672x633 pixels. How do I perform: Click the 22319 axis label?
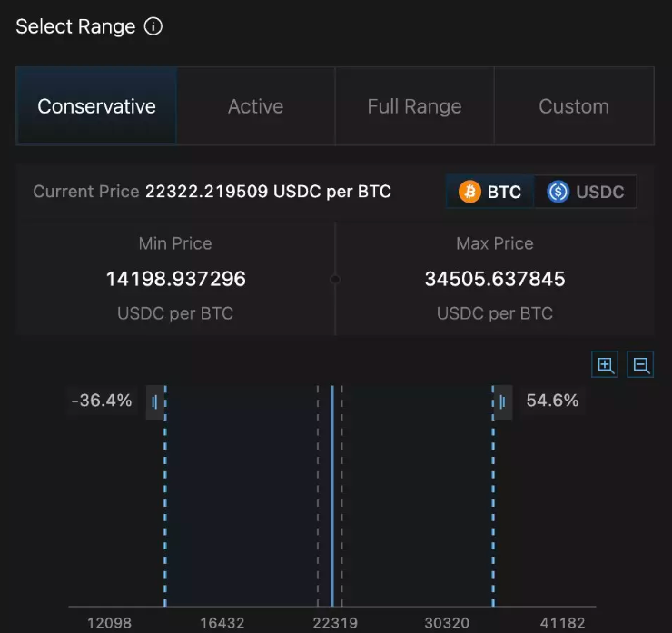(335, 623)
